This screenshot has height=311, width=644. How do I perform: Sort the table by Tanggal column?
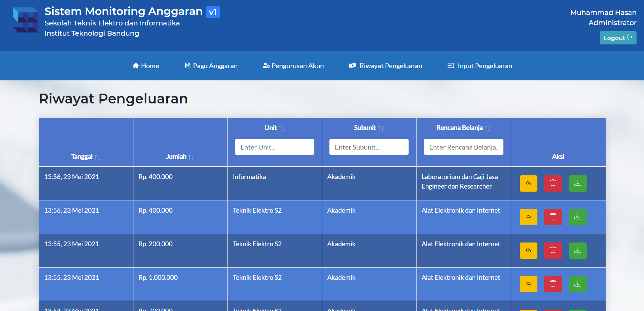97,157
